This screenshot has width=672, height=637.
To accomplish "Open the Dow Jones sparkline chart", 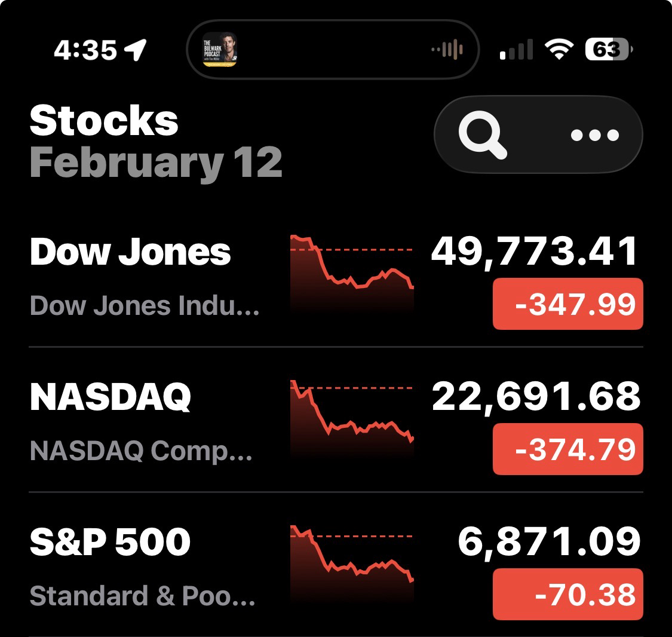I will 352,272.
